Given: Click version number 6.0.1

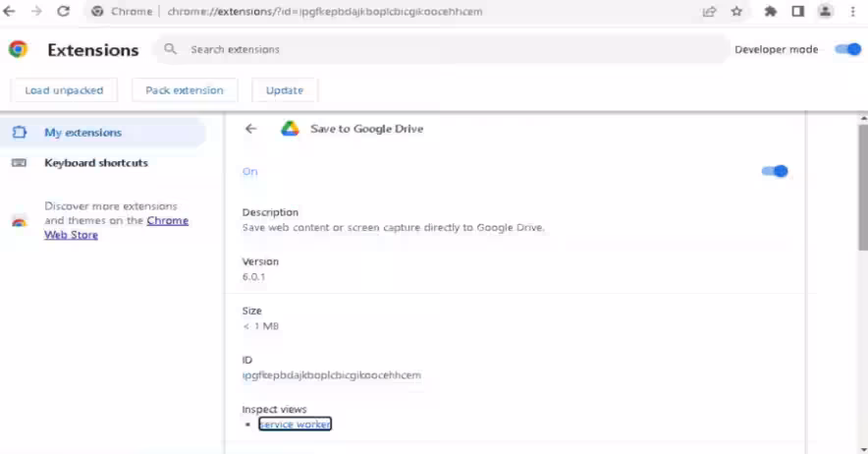Looking at the screenshot, I should pos(253,276).
